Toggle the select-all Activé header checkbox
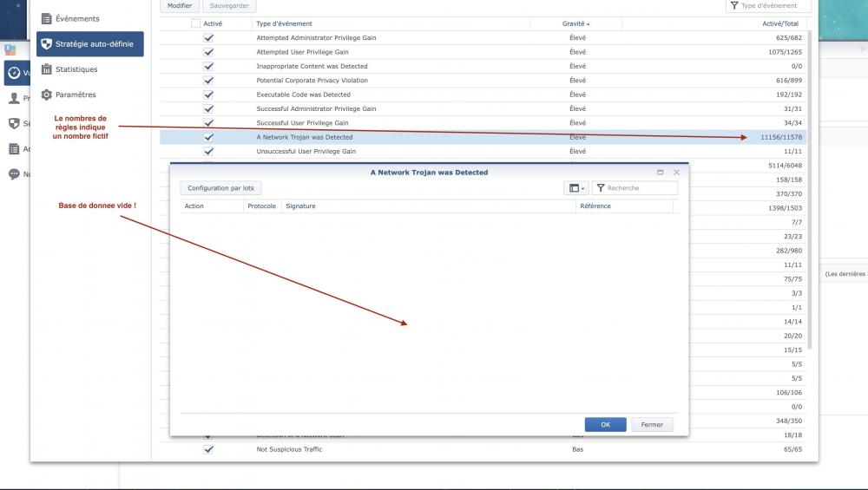 pos(195,23)
